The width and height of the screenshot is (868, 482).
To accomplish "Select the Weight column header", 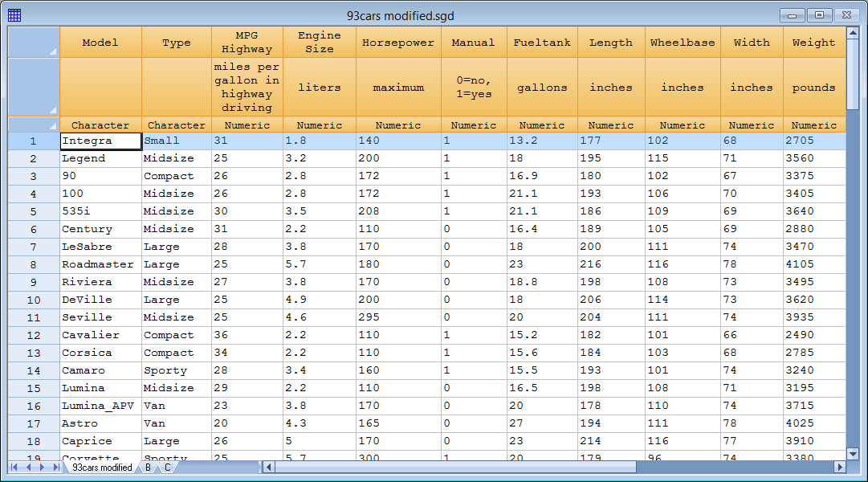I will pos(813,43).
